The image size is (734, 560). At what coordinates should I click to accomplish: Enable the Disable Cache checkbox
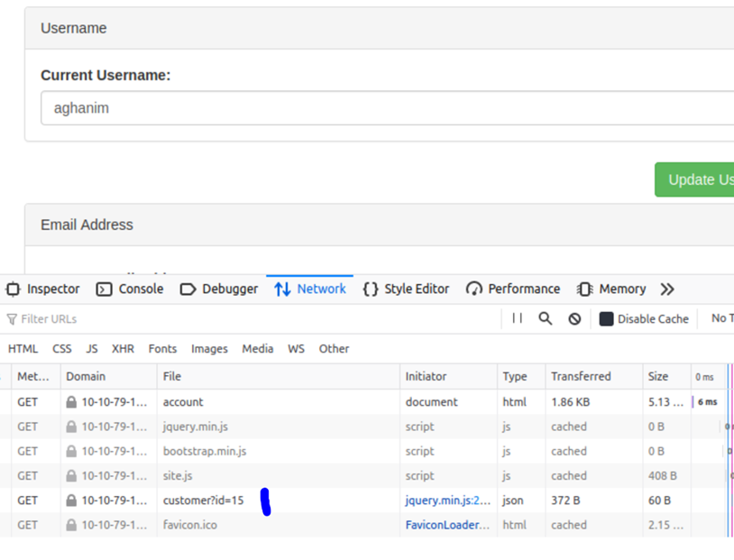[607, 319]
